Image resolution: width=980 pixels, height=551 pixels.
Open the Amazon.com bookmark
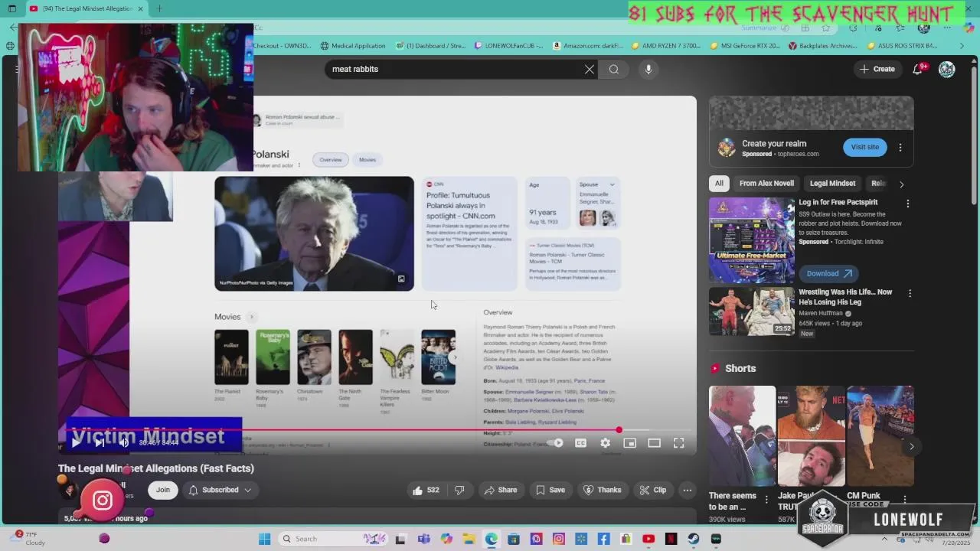[x=588, y=46]
